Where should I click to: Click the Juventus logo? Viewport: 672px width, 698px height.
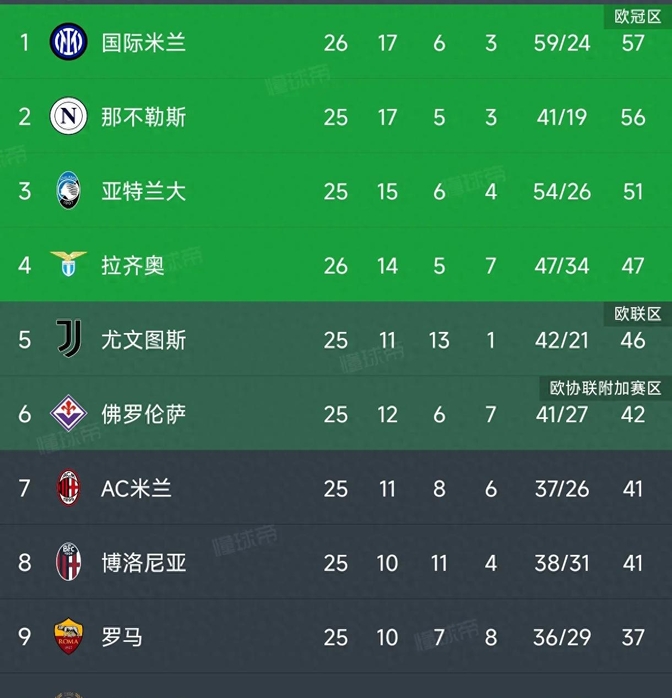pyautogui.click(x=68, y=340)
